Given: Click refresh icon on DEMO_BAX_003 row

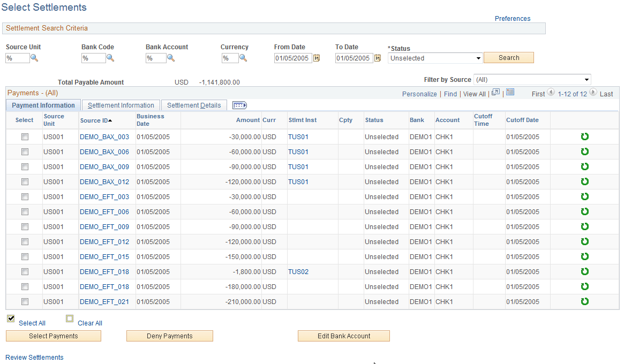Looking at the screenshot, I should (584, 136).
